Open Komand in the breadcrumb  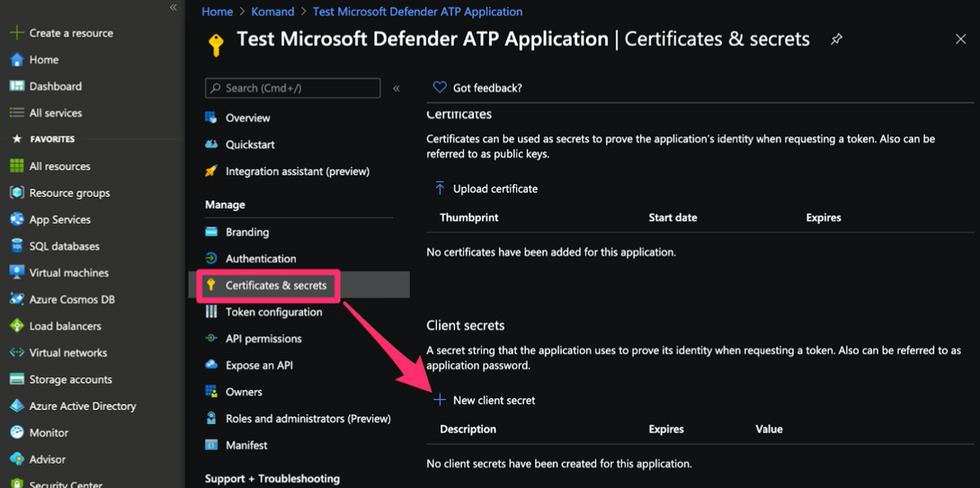tap(272, 12)
